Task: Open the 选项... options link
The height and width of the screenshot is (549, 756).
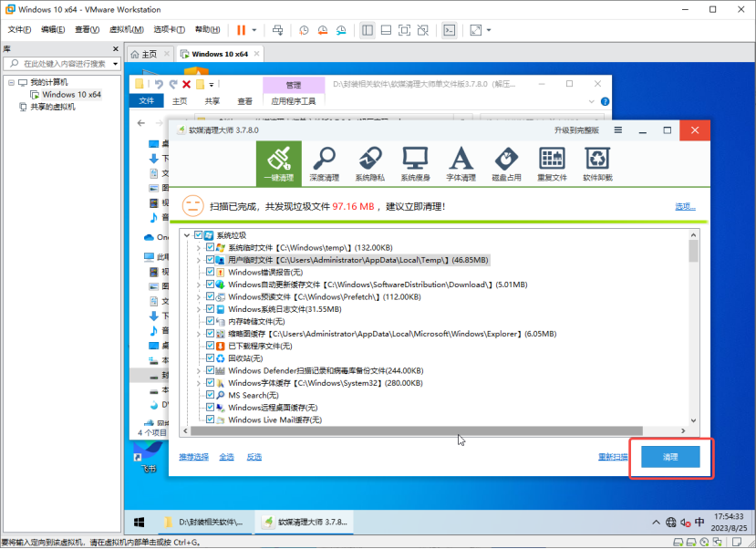Action: coord(685,207)
